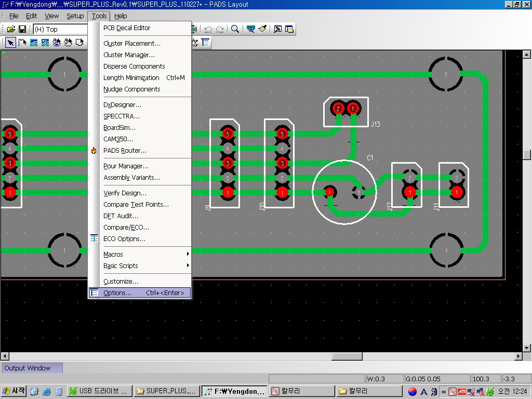532x399 pixels.
Task: Click the Undo arrow in the toolbar
Action: tap(208, 29)
